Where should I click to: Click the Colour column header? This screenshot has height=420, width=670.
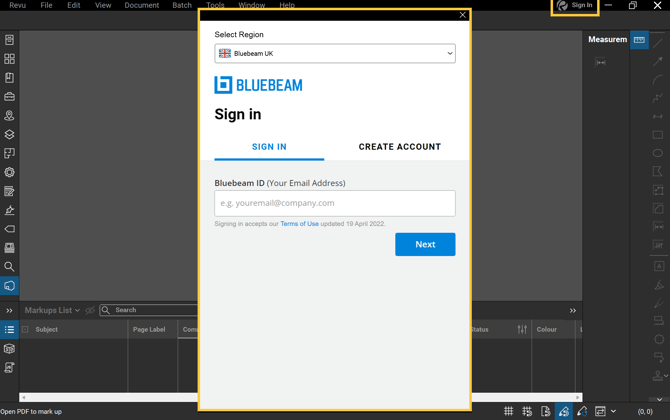pos(547,329)
